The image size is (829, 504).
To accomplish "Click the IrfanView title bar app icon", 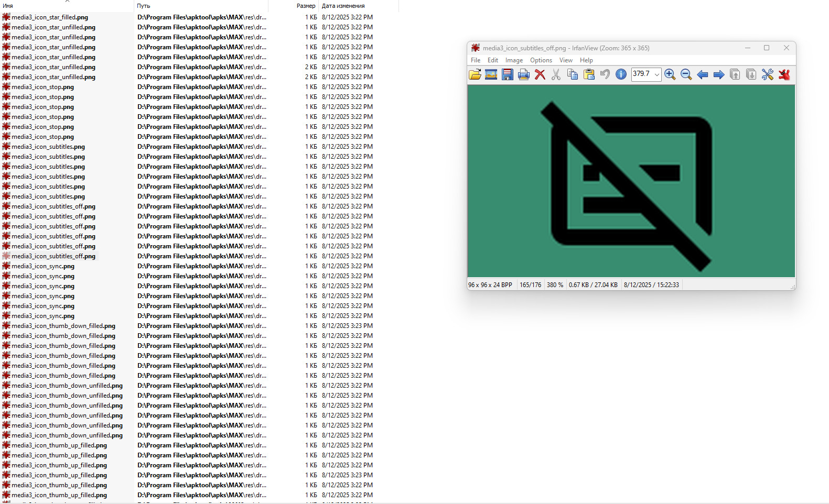I will click(x=476, y=48).
